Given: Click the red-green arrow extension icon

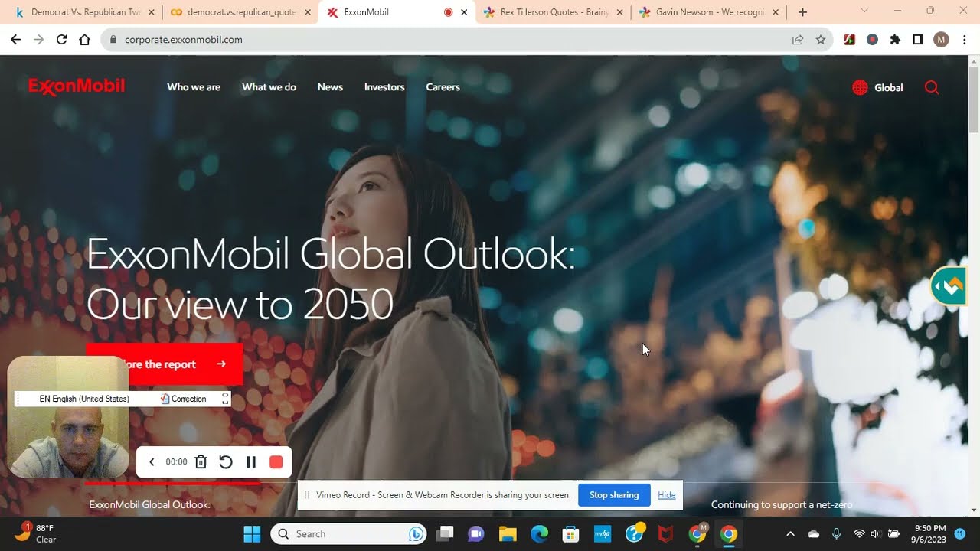Looking at the screenshot, I should pos(849,40).
